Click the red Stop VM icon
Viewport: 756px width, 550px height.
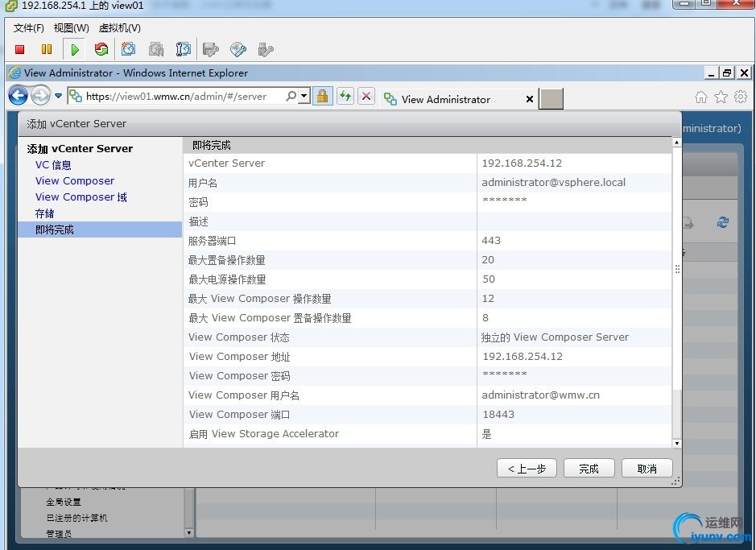20,49
